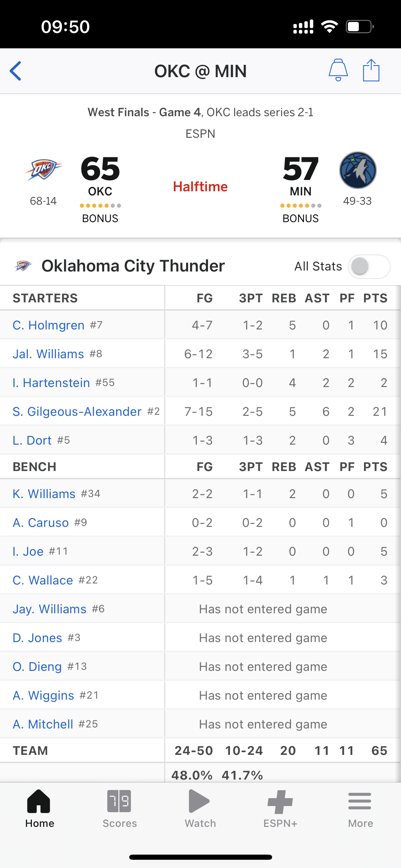Switch to the Home tab
This screenshot has height=868, width=401.
pyautogui.click(x=39, y=808)
